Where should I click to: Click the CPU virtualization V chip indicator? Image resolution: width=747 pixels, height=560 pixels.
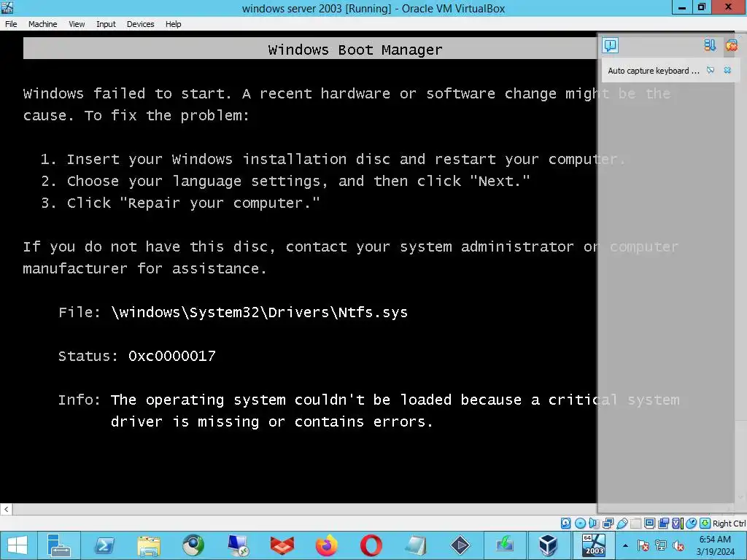point(677,524)
